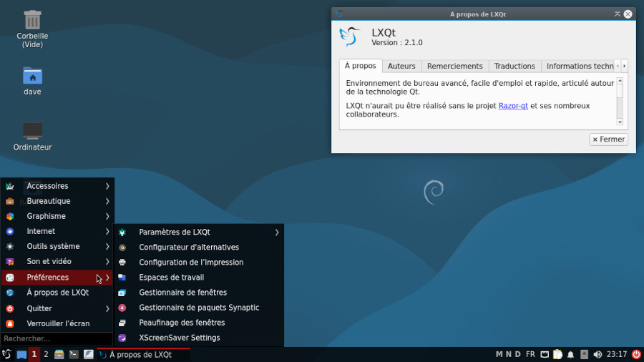This screenshot has width=644, height=362.
Task: Open the Informations techniques tab
Action: 578,66
